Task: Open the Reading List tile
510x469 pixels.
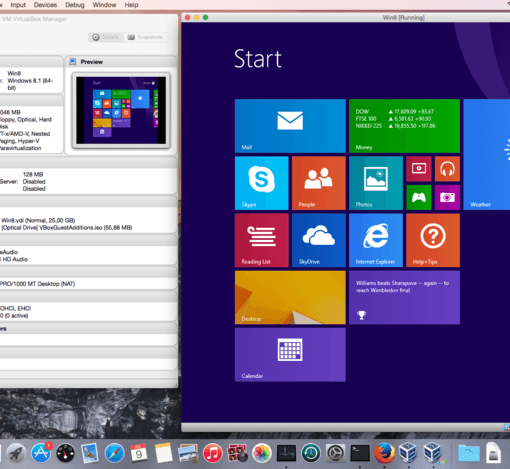Action: pyautogui.click(x=262, y=240)
